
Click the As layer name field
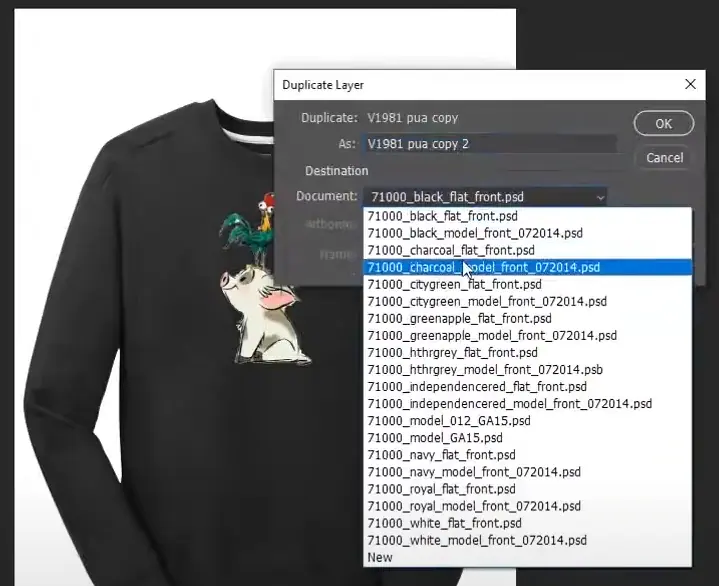[x=489, y=144]
